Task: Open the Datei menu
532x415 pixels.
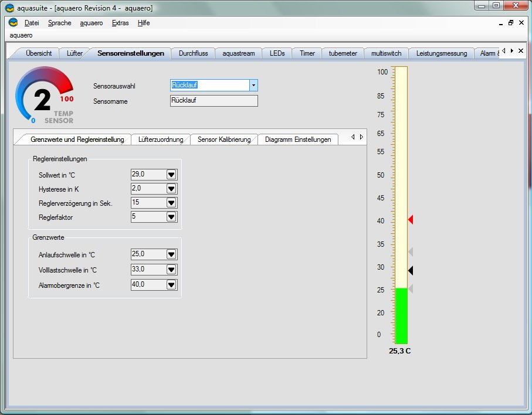Action: point(31,23)
